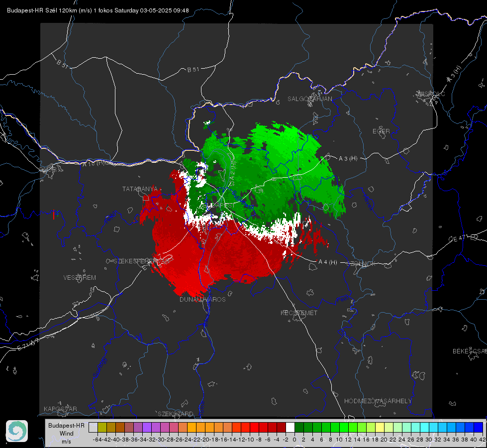The image size is (487, 448).
Task: Click the deep blue swatch above 40
Action: tap(479, 427)
